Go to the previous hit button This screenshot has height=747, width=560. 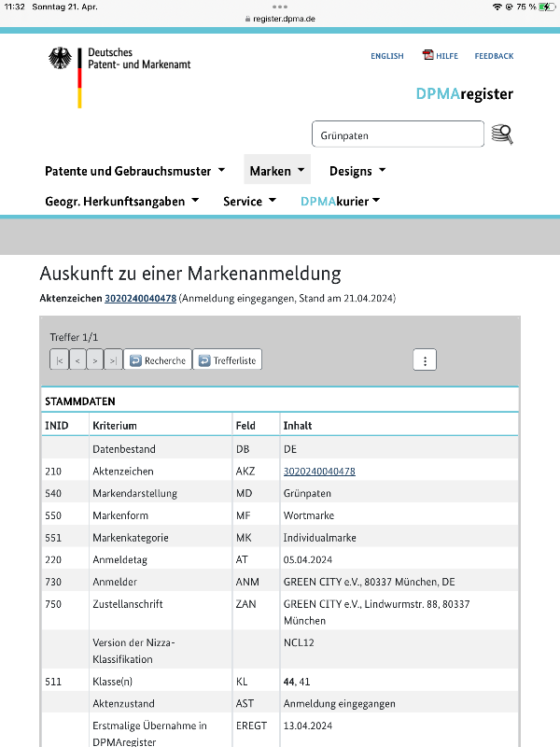point(77,359)
